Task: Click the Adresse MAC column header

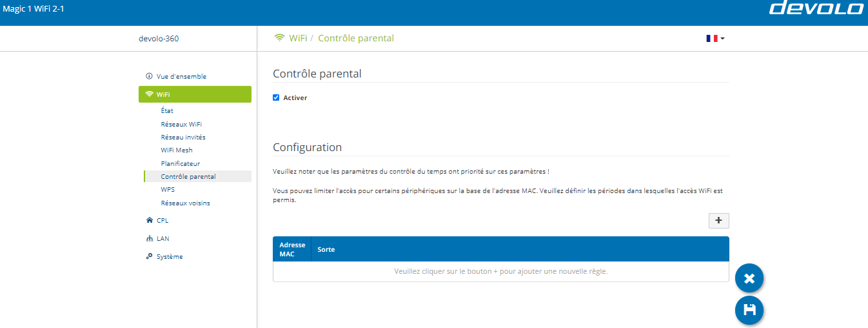Action: (292, 249)
